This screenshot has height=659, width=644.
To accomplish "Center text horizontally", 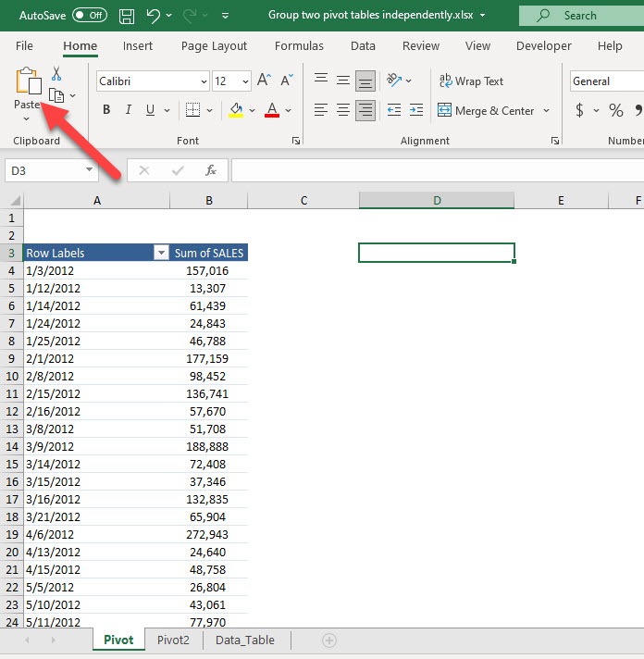I will 343,110.
